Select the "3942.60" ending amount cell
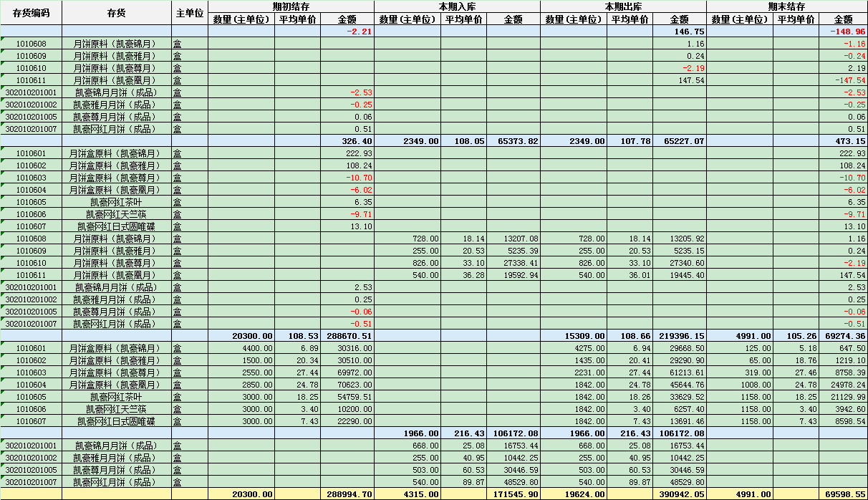The height and width of the screenshot is (500, 868). 843,409
